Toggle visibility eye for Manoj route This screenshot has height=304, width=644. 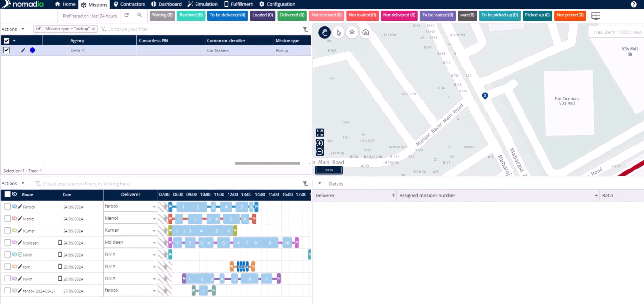[x=14, y=219]
